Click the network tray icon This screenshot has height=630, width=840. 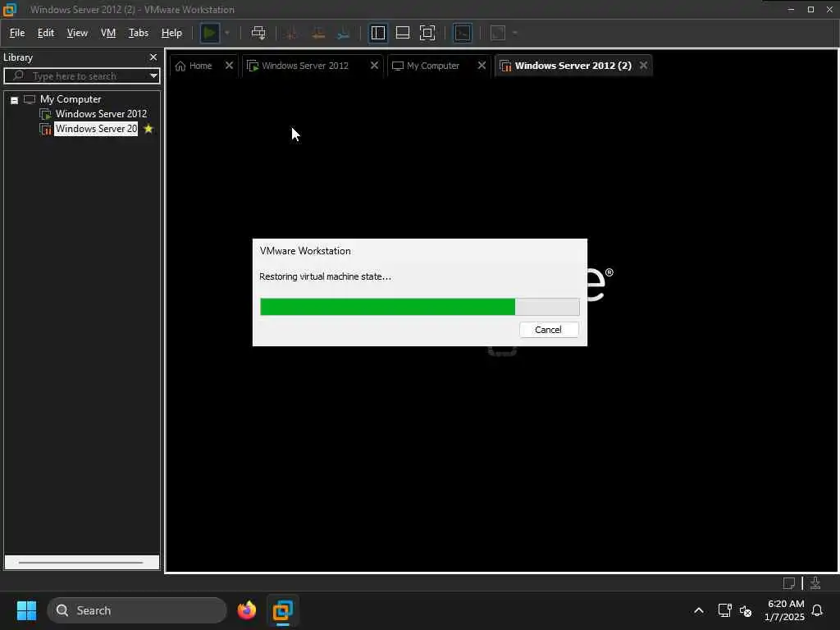click(724, 610)
